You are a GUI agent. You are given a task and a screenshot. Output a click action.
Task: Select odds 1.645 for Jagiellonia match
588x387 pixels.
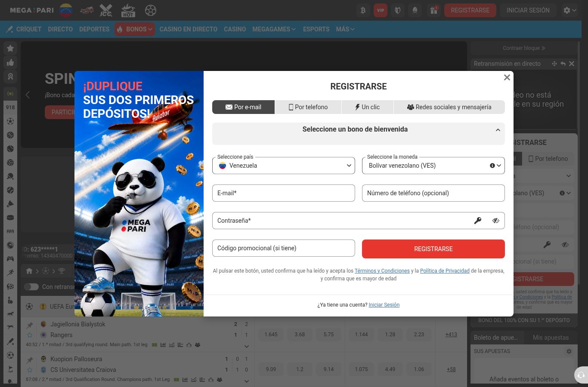click(x=271, y=335)
